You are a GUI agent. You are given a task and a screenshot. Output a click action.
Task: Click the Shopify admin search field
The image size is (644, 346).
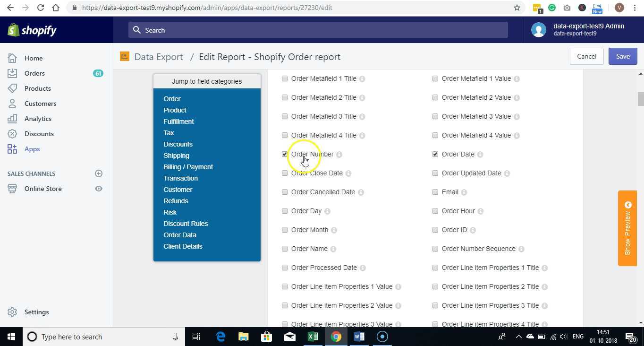[318, 30]
